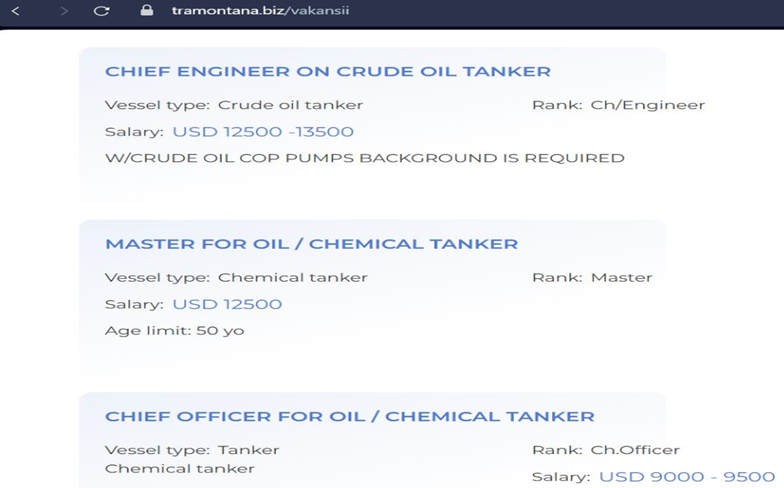The width and height of the screenshot is (784, 488).
Task: Click Chemical tanker line in Chief Officer card
Action: point(180,468)
